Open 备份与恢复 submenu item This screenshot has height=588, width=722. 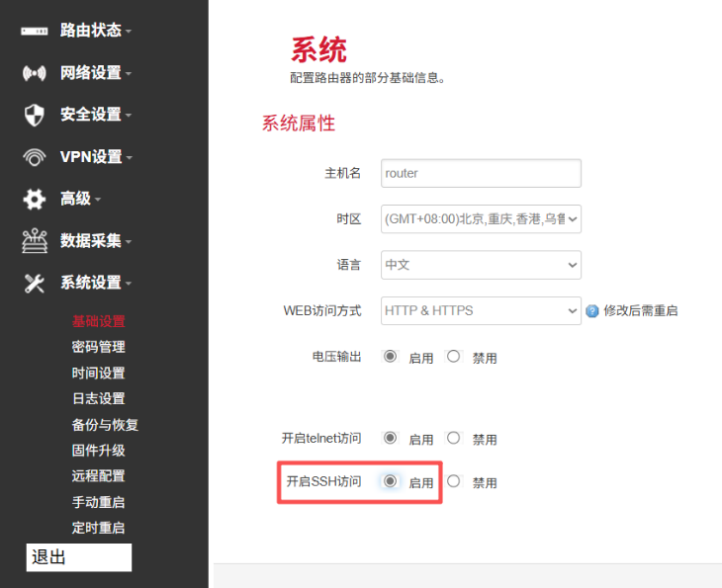[x=105, y=425]
